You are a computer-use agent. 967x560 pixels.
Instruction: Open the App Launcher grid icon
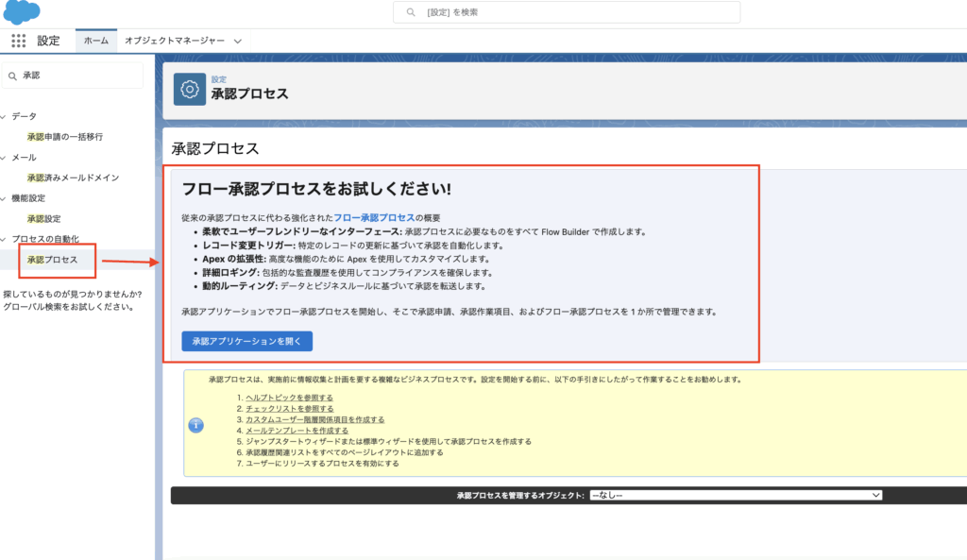18,42
